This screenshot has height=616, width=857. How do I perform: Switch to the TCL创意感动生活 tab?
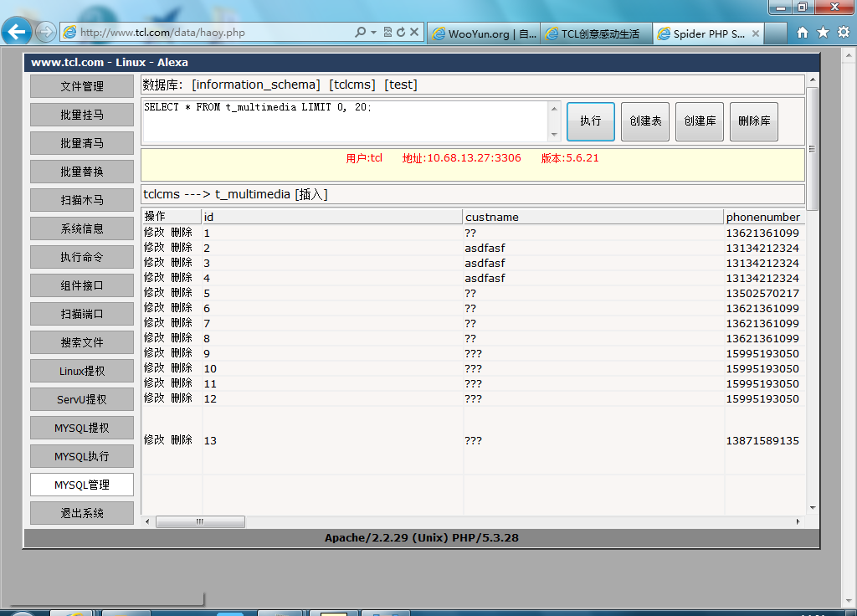(x=596, y=33)
